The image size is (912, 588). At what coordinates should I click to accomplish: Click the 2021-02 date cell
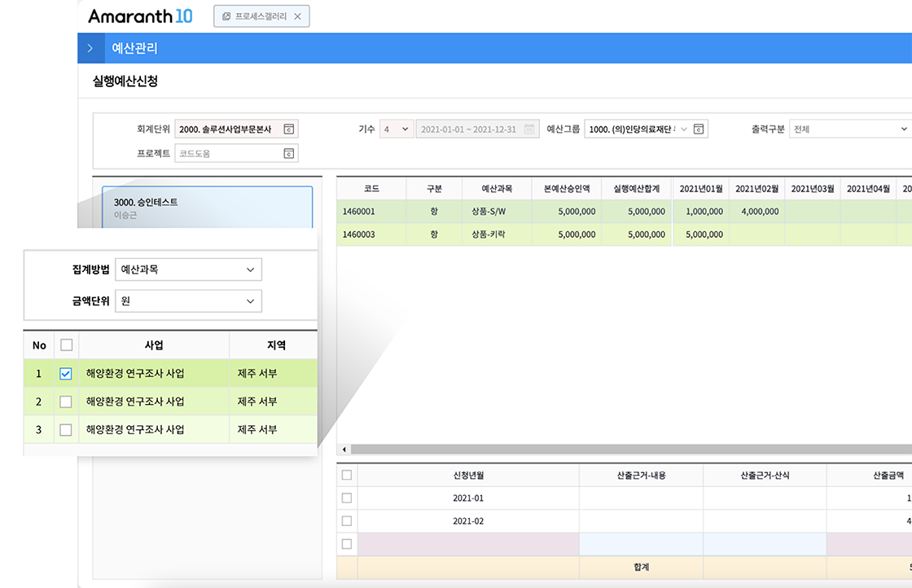coord(468,521)
